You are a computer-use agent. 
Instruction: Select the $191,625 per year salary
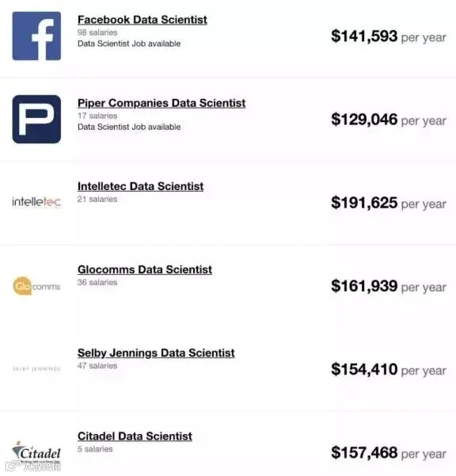click(389, 203)
